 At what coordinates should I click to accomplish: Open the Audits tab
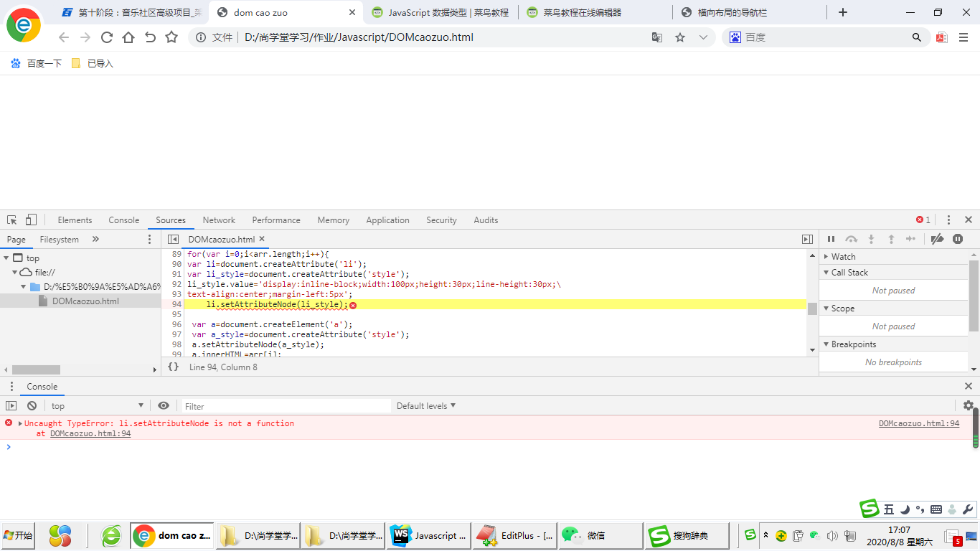pyautogui.click(x=486, y=220)
